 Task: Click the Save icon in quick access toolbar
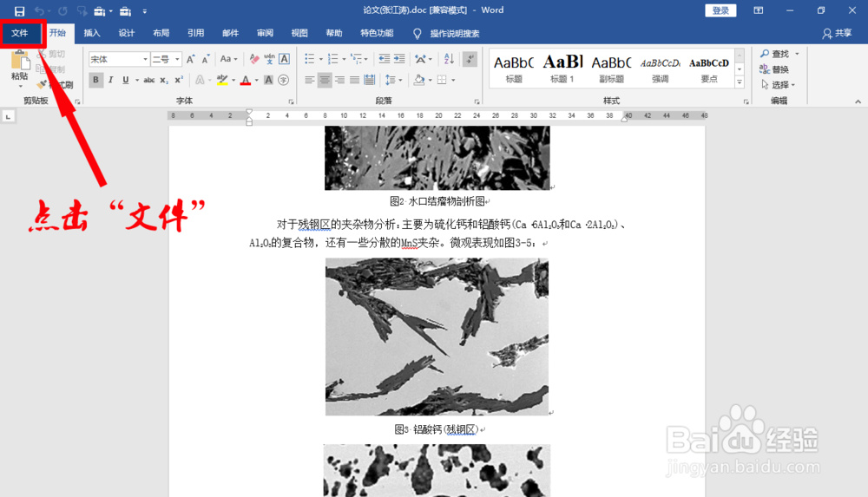[19, 11]
